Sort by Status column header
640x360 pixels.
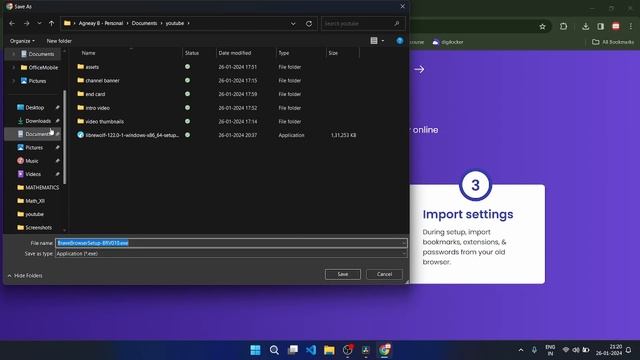coord(192,53)
